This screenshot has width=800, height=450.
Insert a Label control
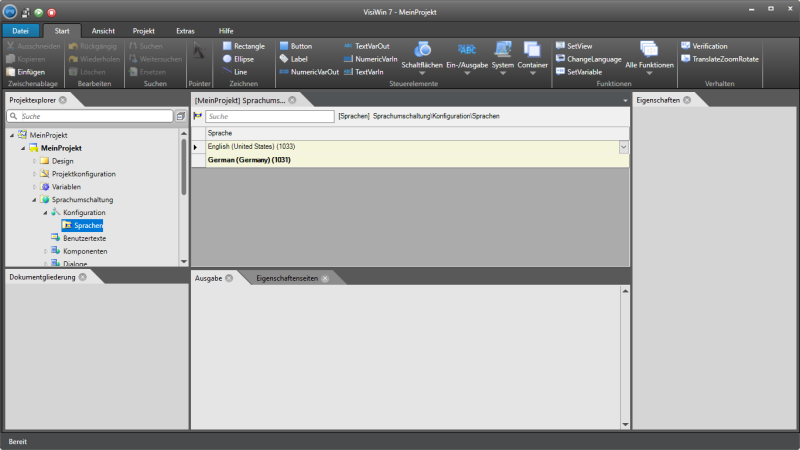[294, 59]
